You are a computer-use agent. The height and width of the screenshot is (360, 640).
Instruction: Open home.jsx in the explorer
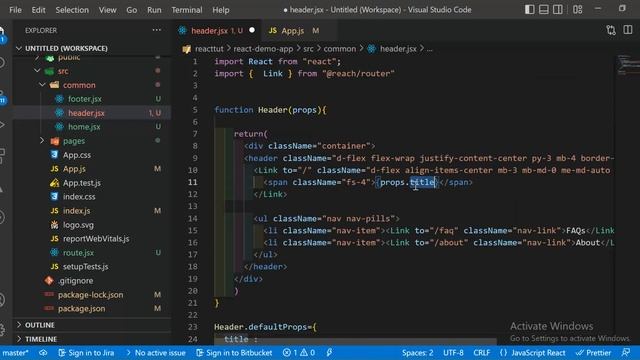[92, 127]
